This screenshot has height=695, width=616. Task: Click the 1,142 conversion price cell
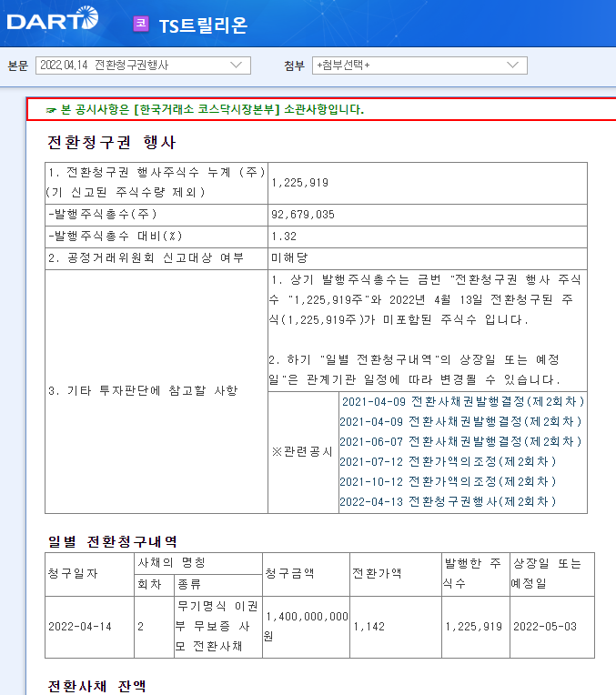pos(396,627)
